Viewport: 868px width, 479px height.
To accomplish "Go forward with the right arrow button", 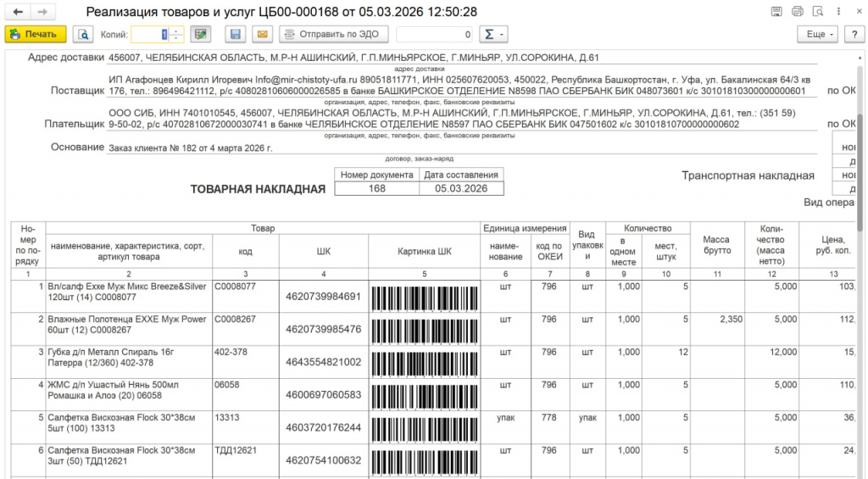I will tap(42, 12).
